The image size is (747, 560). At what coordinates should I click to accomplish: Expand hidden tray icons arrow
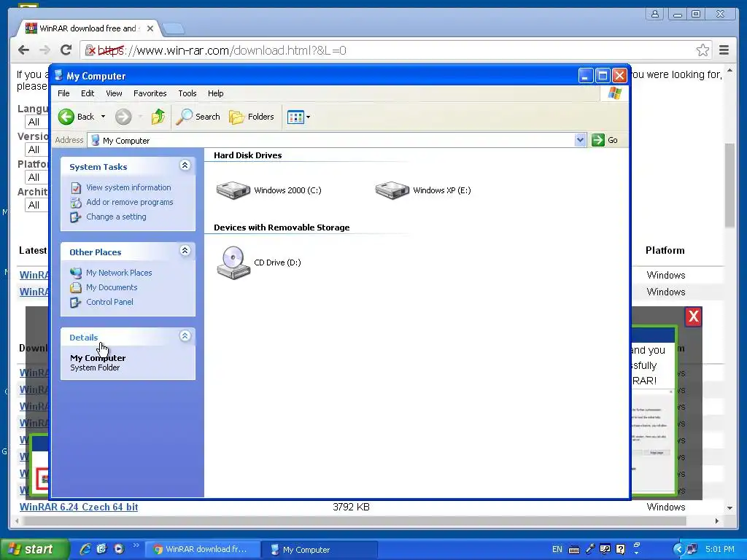tap(678, 549)
